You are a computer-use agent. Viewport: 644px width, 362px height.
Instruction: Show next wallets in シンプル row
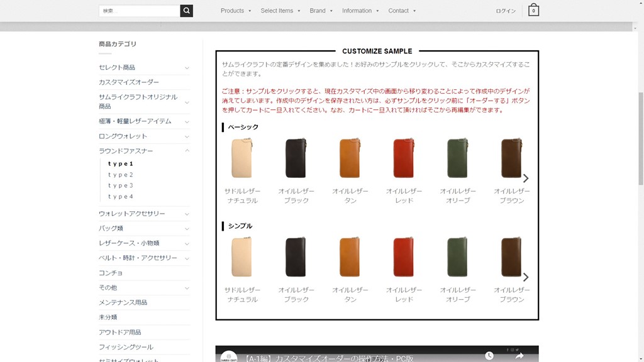(526, 277)
